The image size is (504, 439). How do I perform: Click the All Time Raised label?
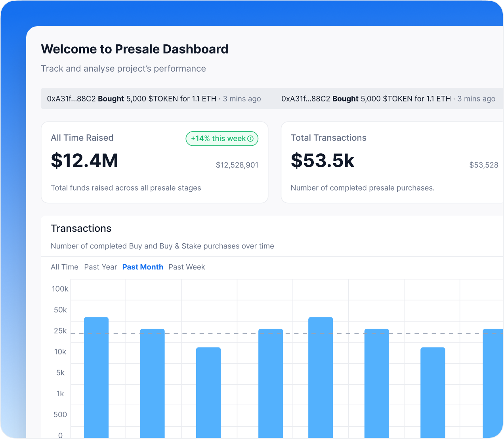click(82, 138)
